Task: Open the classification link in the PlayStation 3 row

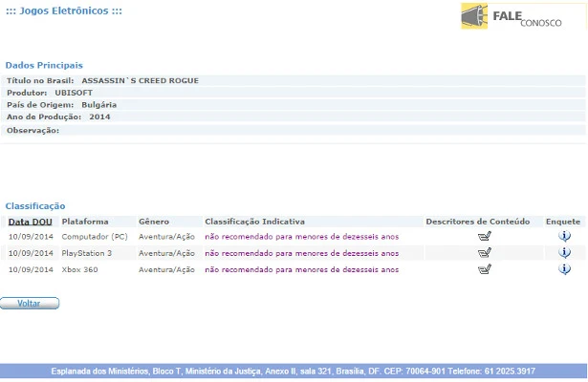Action: (x=301, y=253)
